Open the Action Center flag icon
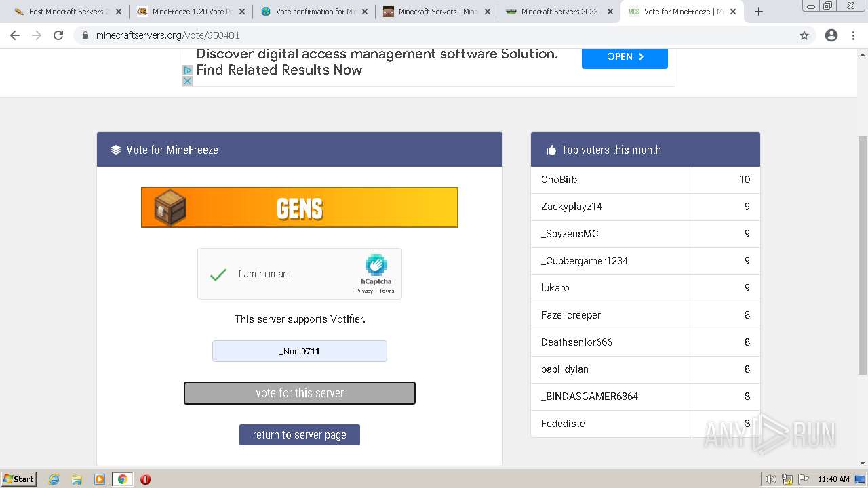Screen dimensions: 868x488 (804, 479)
